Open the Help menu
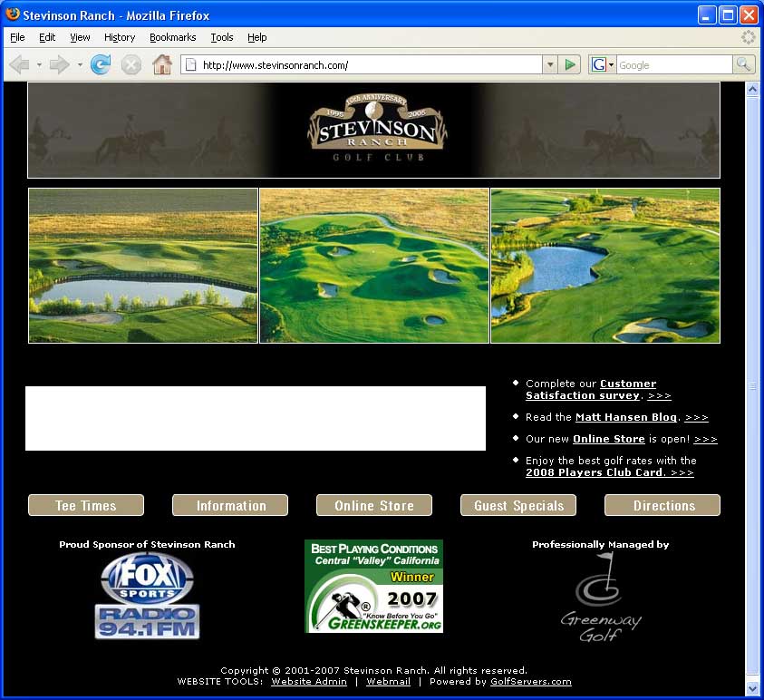Viewport: 764px width, 700px height. coord(256,37)
